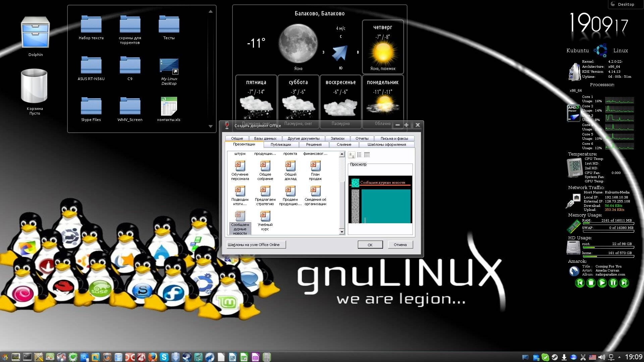Viewport: 644px width, 362px height.
Task: Open "My Linux Desktop" shortcut
Action: (x=169, y=72)
